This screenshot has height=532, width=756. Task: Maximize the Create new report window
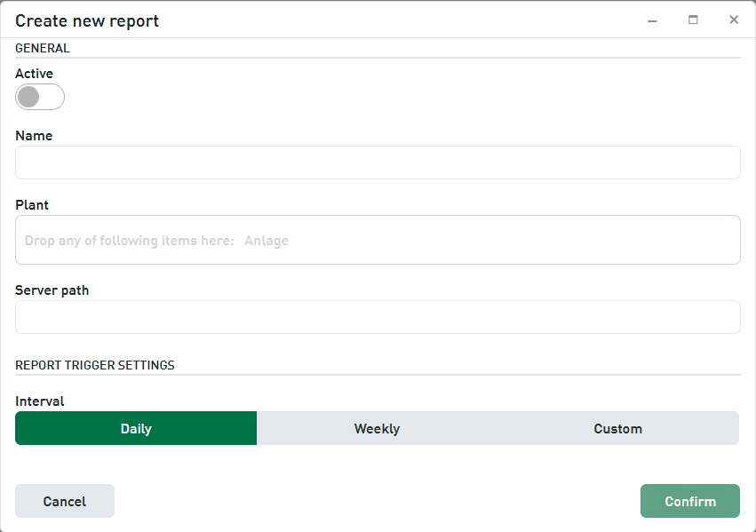pos(693,20)
